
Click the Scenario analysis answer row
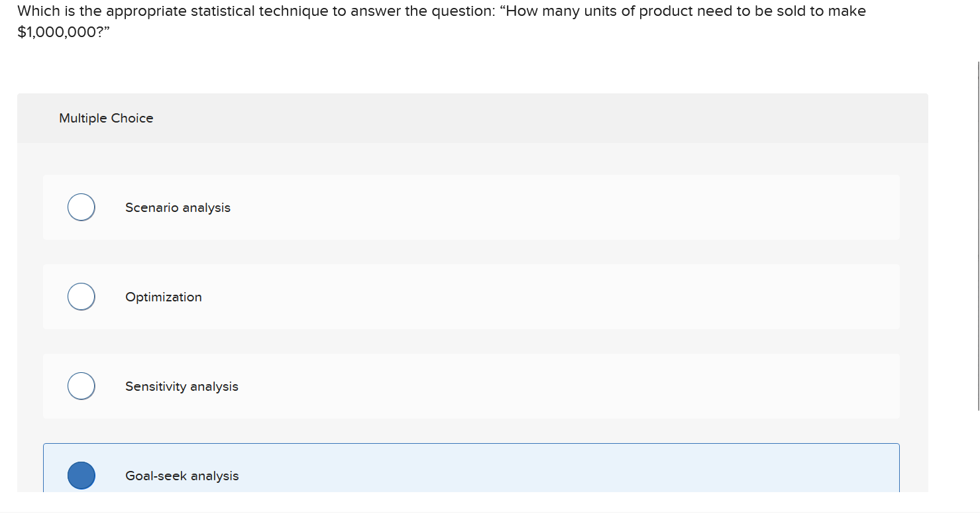(464, 207)
